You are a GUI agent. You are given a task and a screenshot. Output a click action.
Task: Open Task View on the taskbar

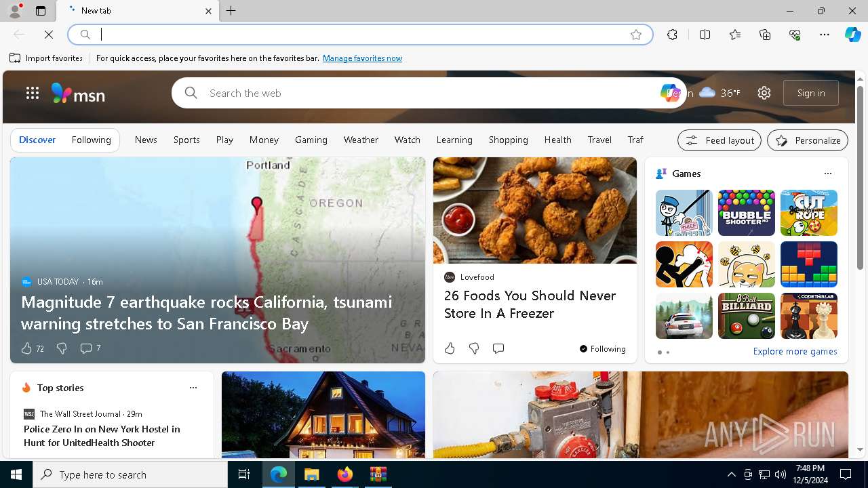tap(244, 474)
